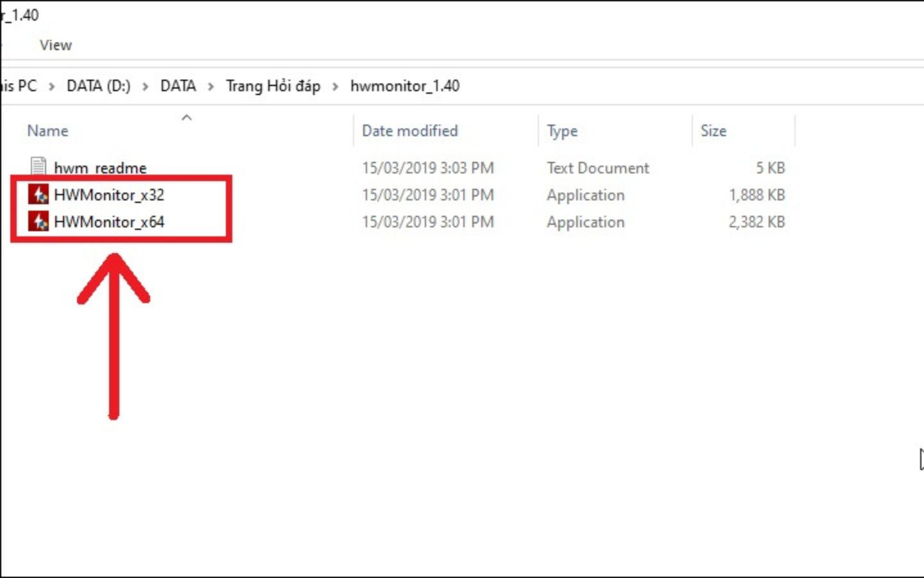This screenshot has height=578, width=924.
Task: Click the Type column header
Action: (561, 130)
